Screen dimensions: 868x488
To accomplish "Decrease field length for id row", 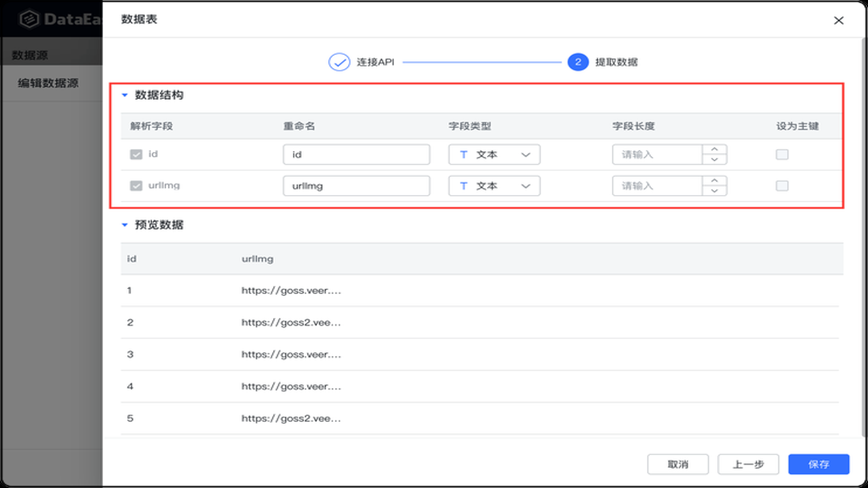I will coord(714,160).
